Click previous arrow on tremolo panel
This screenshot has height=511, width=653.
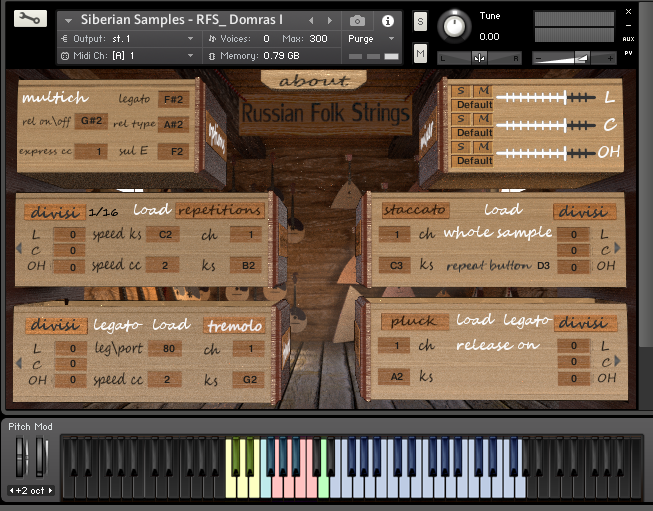click(19, 363)
